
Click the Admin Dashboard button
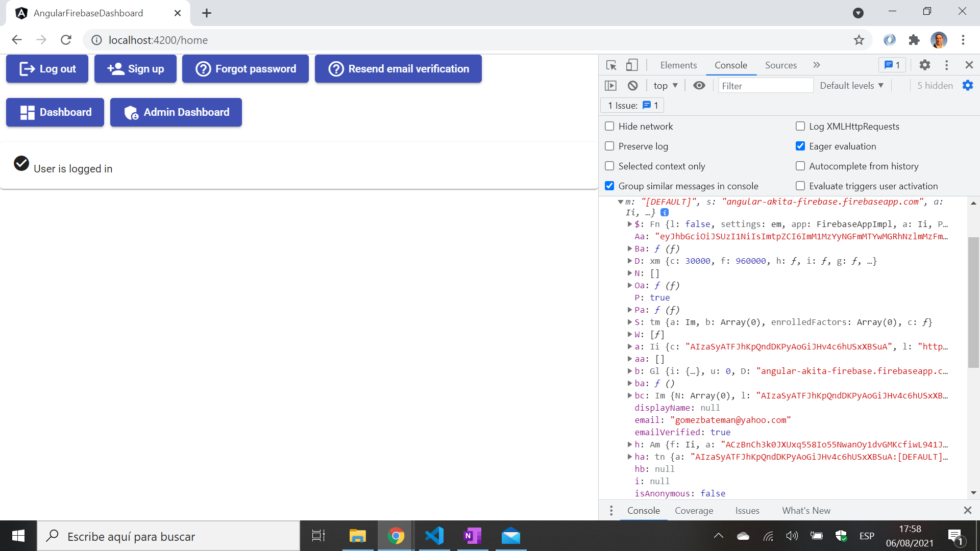176,112
